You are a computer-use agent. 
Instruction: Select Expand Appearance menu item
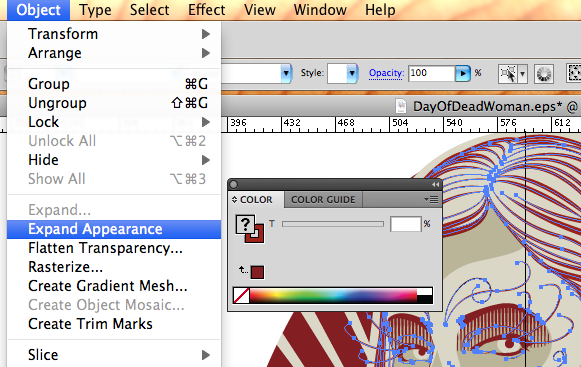coord(114,229)
